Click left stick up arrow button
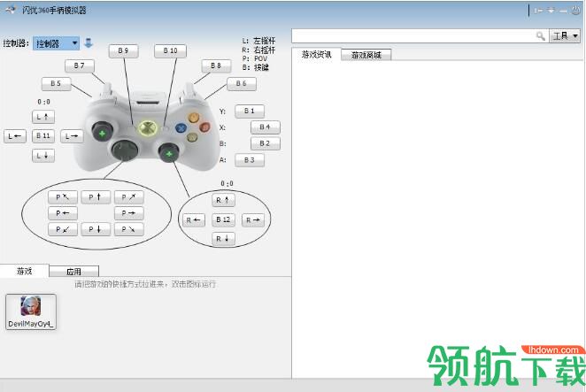 click(43, 117)
